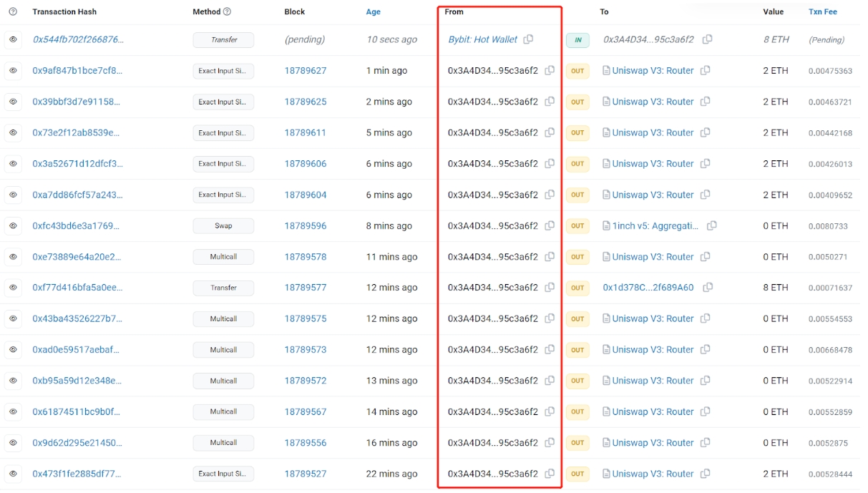Screen dimensions: 868x493
Task: Open Uniswap V3: Router link in block 18789625 row
Action: [653, 102]
